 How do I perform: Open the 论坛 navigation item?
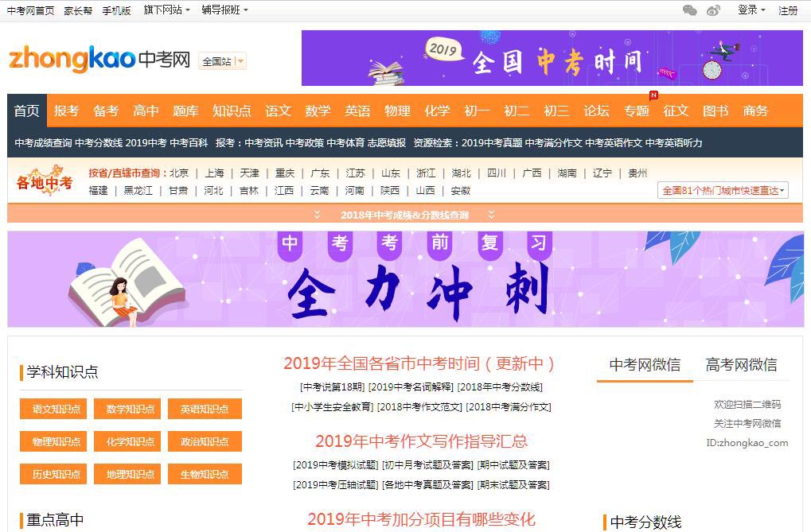pos(596,111)
